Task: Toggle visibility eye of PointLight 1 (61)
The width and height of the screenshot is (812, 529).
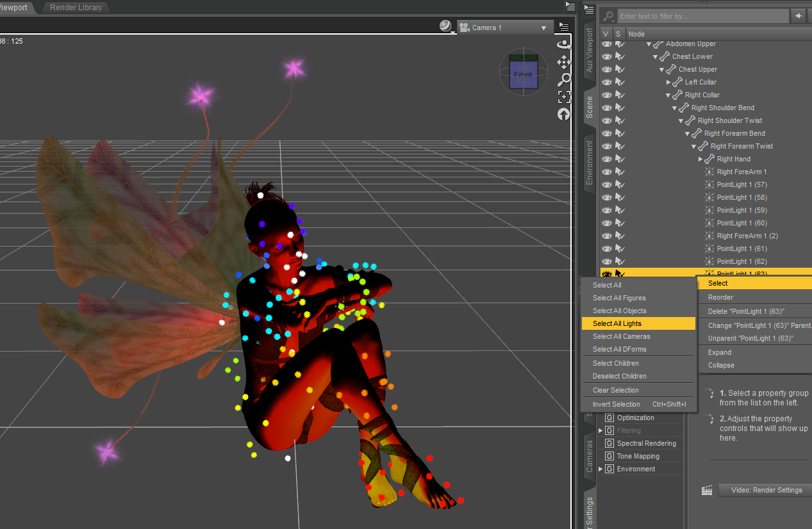Action: click(x=606, y=248)
